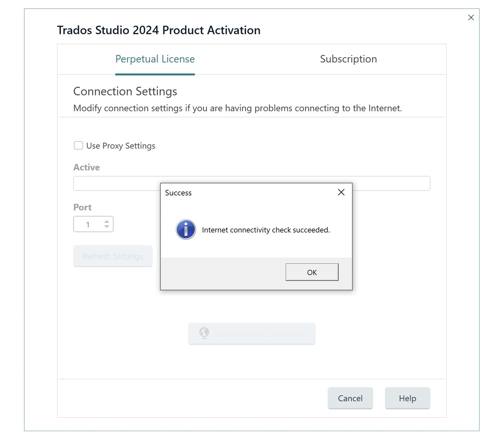501x448 pixels.
Task: Select the Perpetual License tab
Action: point(155,59)
